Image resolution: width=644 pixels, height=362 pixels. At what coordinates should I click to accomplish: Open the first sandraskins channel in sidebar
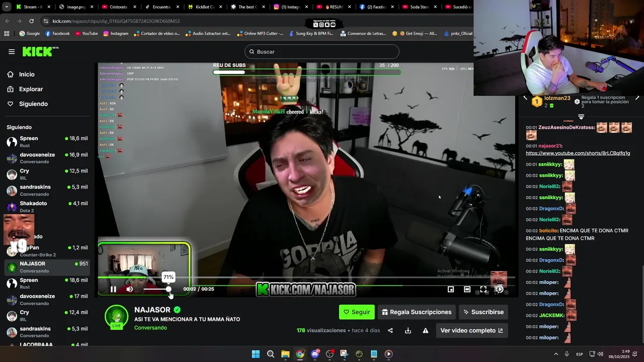47,190
